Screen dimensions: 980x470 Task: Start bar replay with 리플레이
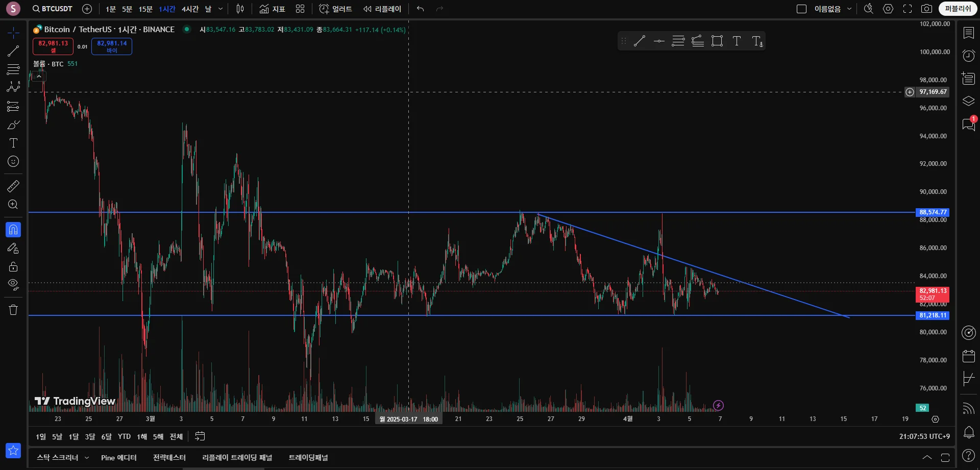382,9
